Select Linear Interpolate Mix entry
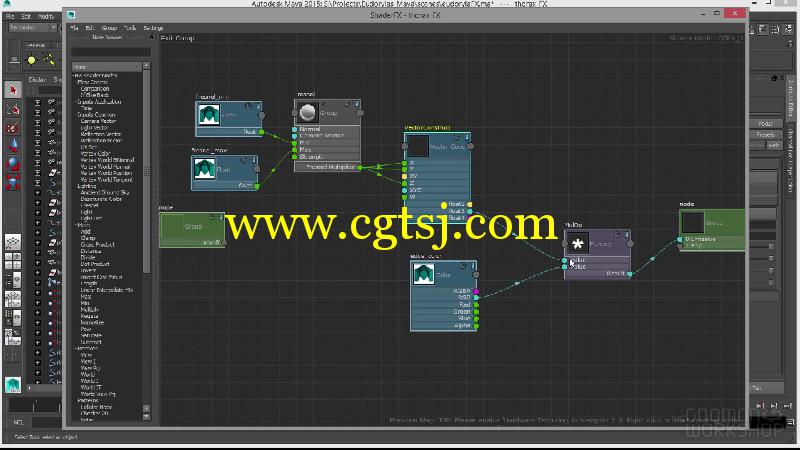Image resolution: width=800 pixels, height=450 pixels. tap(107, 290)
